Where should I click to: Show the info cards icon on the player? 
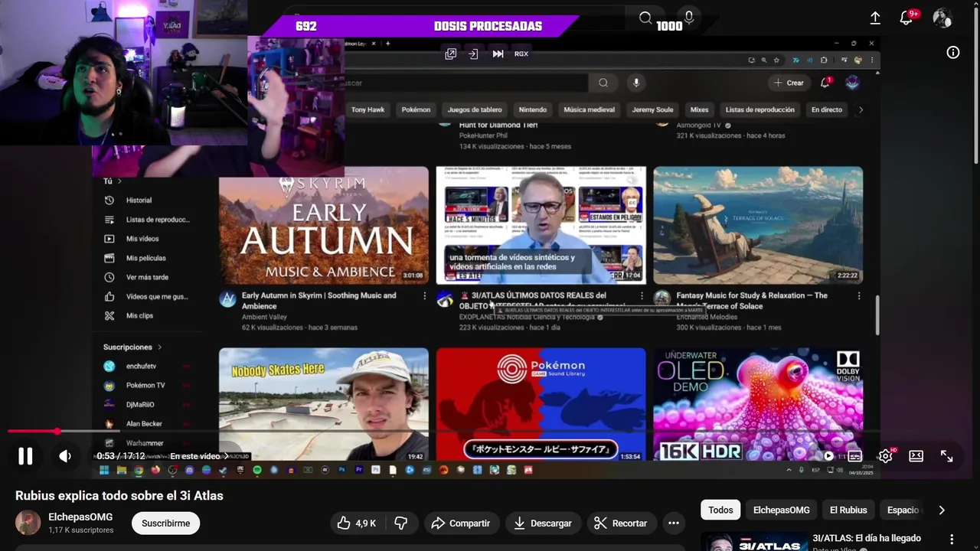tap(953, 52)
